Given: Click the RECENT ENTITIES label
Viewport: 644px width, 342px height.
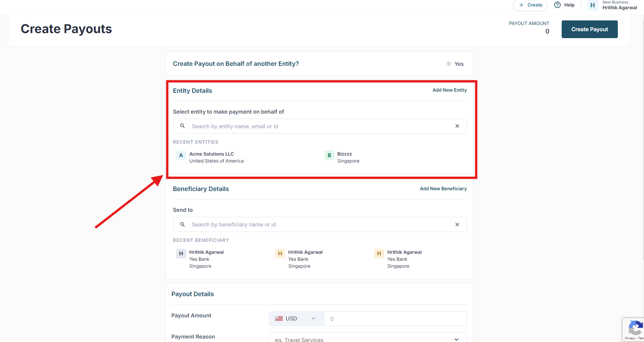Looking at the screenshot, I should (195, 142).
